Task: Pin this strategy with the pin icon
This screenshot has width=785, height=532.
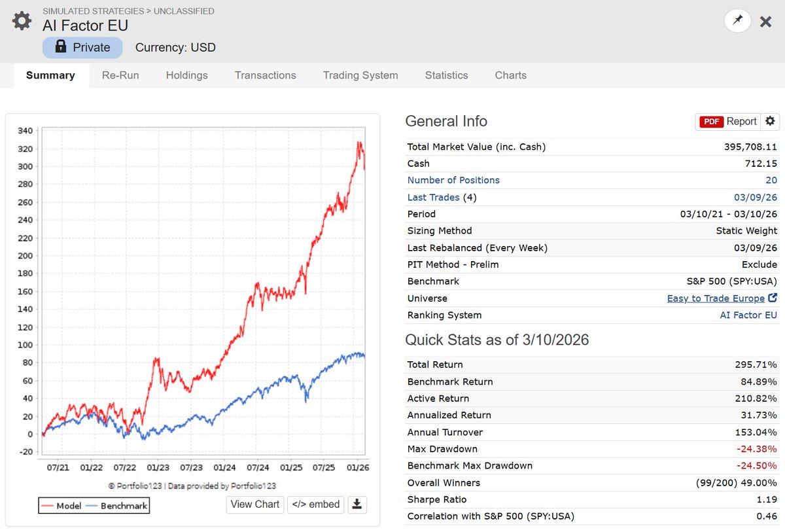Action: pos(737,21)
